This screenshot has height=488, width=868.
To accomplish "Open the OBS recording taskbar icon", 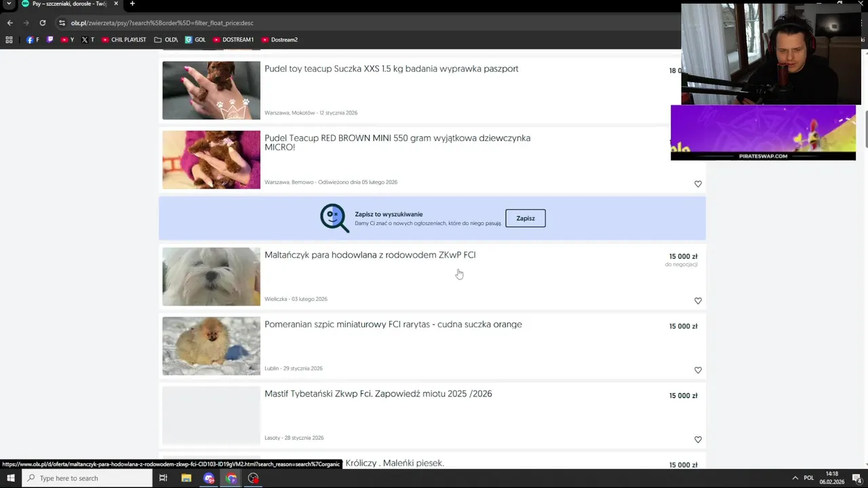I will (x=254, y=478).
